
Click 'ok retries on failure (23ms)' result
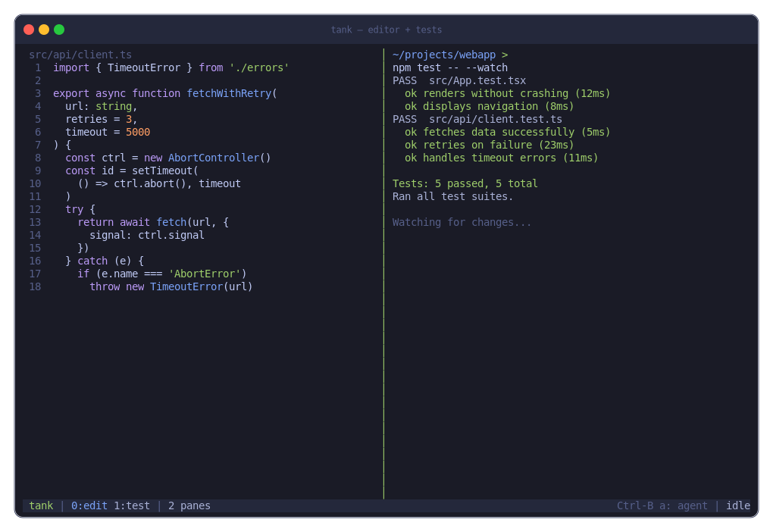tap(490, 145)
